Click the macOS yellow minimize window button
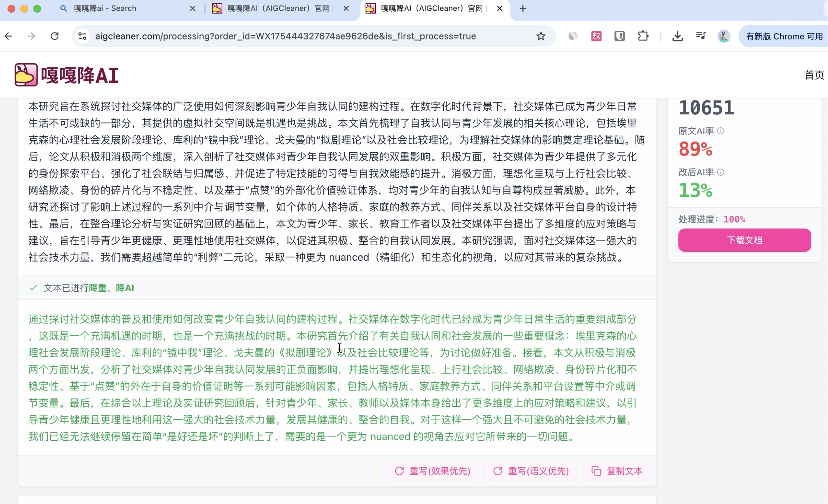The height and width of the screenshot is (504, 828). click(x=24, y=8)
